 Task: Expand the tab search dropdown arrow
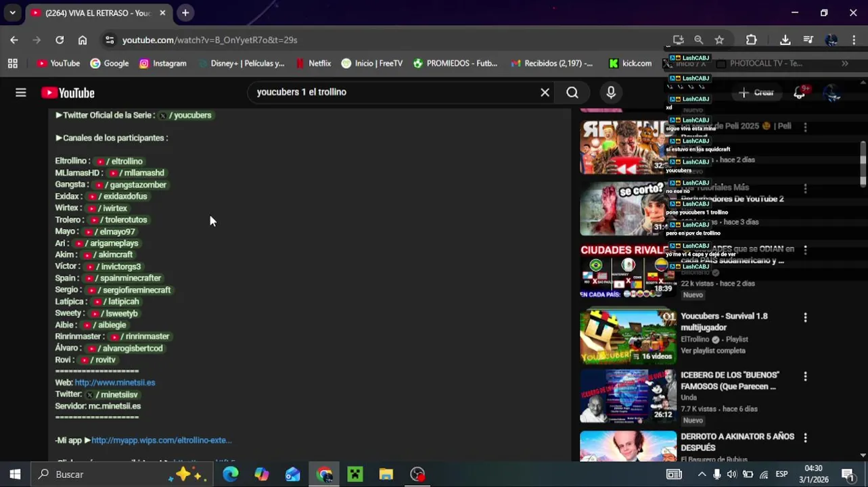tap(12, 13)
